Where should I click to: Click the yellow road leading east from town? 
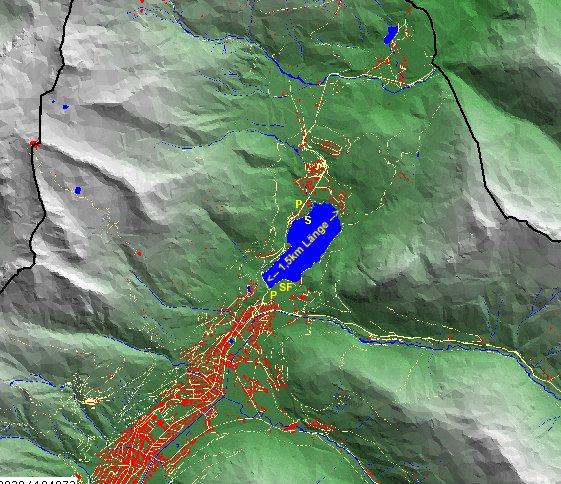[411, 336]
